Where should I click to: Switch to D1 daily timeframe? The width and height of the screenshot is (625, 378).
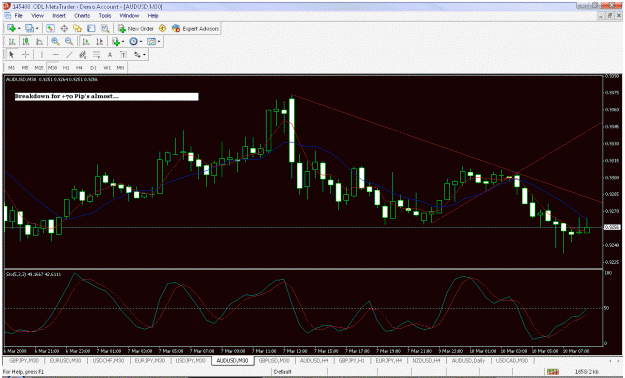tap(93, 67)
